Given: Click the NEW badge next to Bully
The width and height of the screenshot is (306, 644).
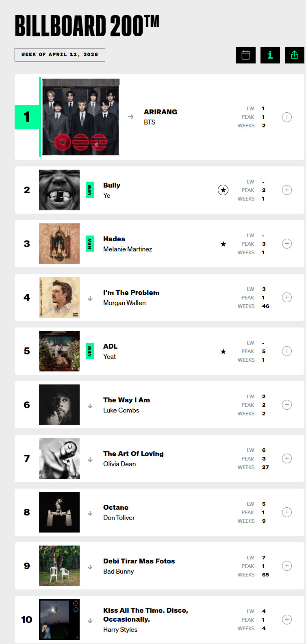Looking at the screenshot, I should [90, 190].
